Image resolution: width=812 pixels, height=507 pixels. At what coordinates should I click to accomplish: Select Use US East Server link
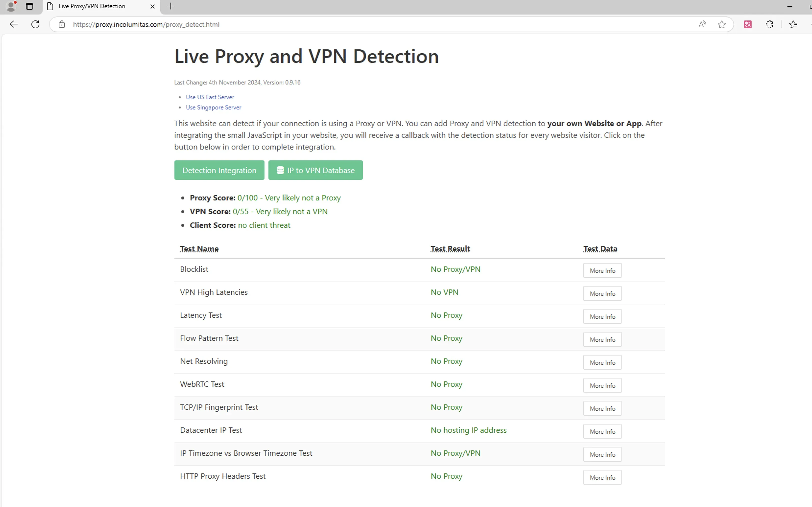coord(209,96)
